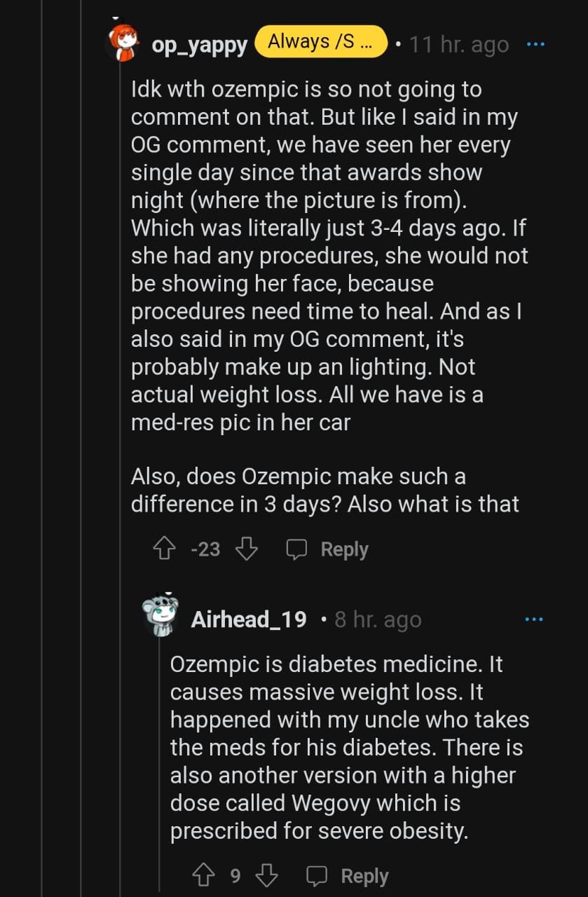The image size is (588, 897).
Task: Open op_yappy's avatar profile picture
Action: 123,43
